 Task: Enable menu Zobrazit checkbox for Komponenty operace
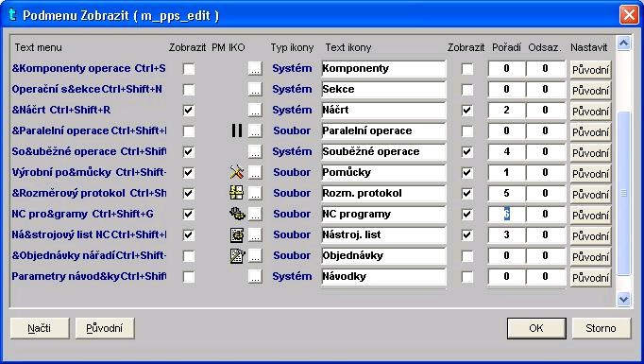point(189,69)
